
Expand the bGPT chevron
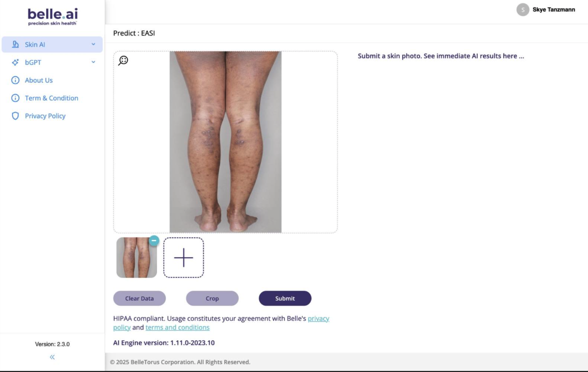click(x=93, y=62)
